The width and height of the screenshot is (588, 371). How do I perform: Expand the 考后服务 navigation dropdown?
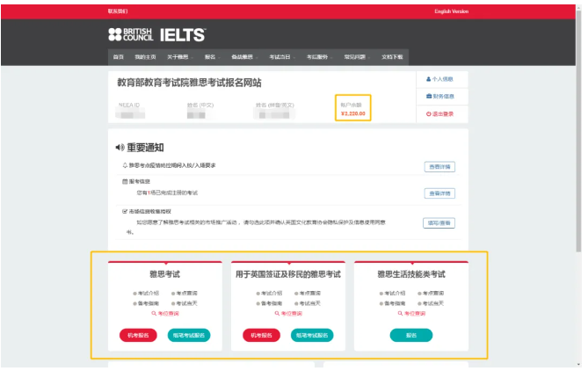click(x=320, y=57)
